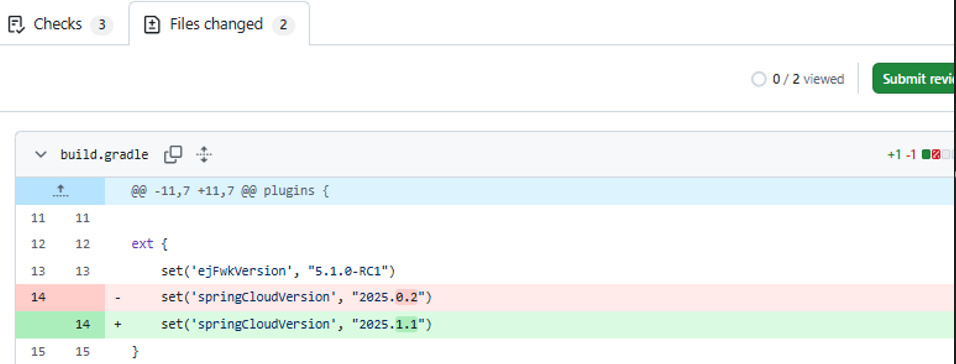956x364 pixels.
Task: Open the build.gradle file name link
Action: click(104, 155)
